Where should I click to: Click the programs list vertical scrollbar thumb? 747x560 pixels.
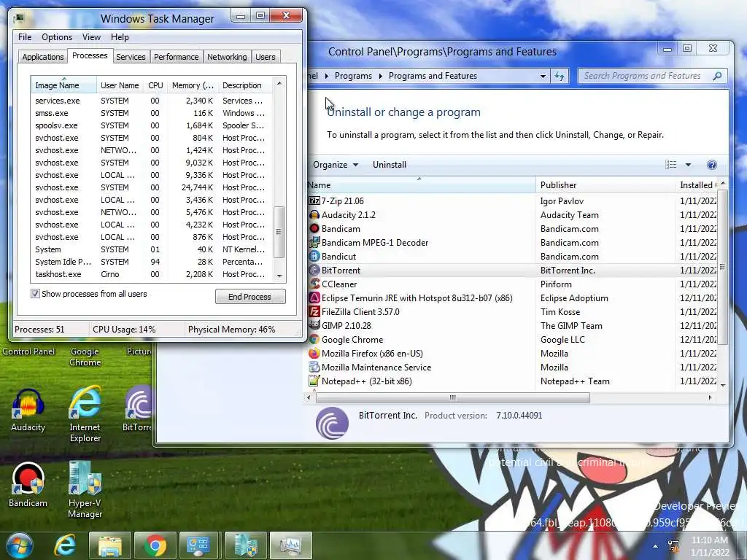[x=723, y=267]
